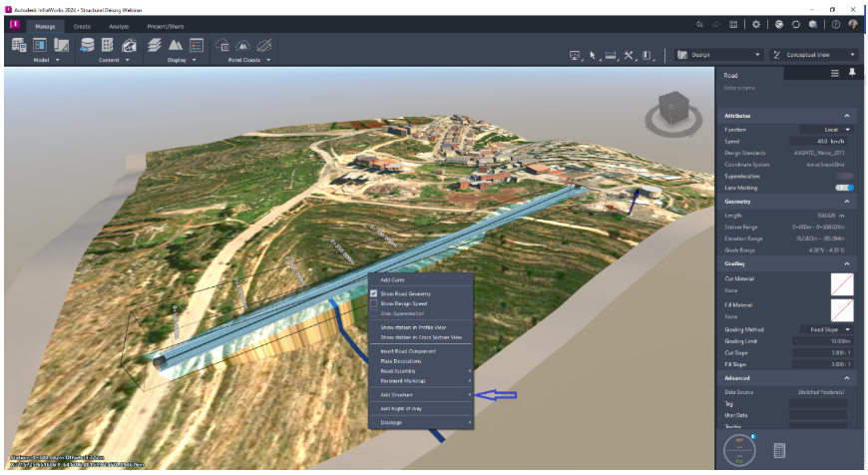The width and height of the screenshot is (868, 475).
Task: Collapse the Grading section
Action: coord(846,263)
